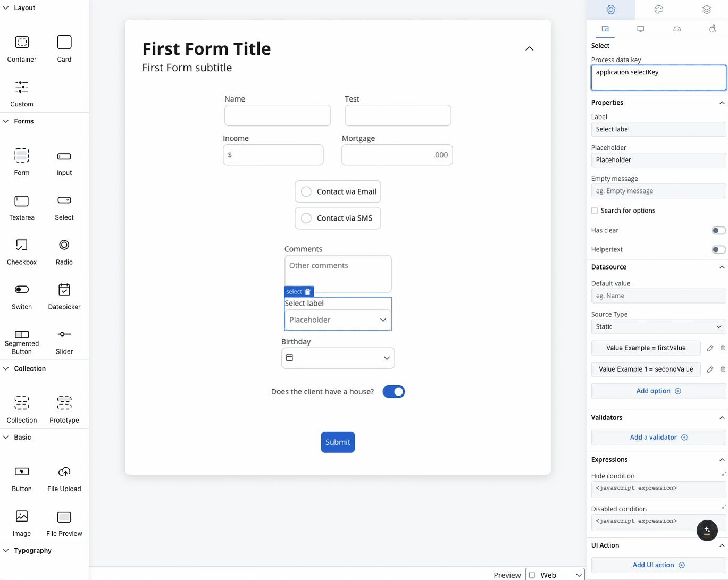
Task: Toggle the Helpertext switch
Action: click(x=719, y=249)
